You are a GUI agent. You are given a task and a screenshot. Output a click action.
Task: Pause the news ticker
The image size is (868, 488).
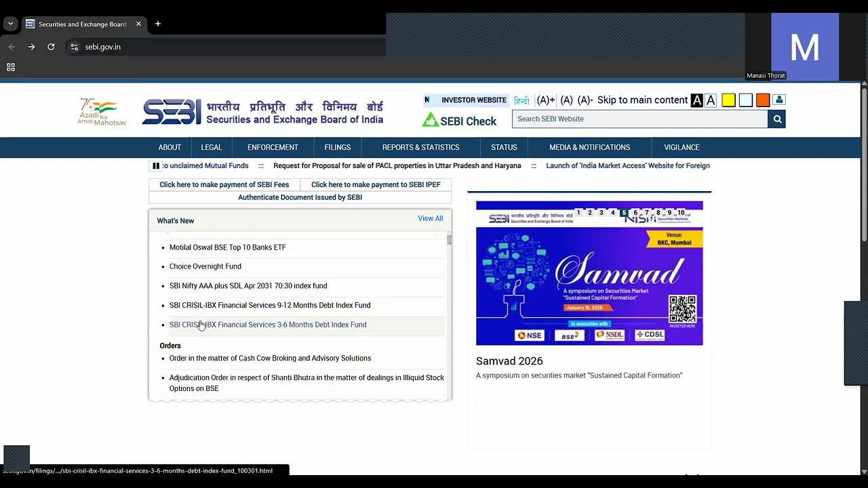[x=156, y=166]
